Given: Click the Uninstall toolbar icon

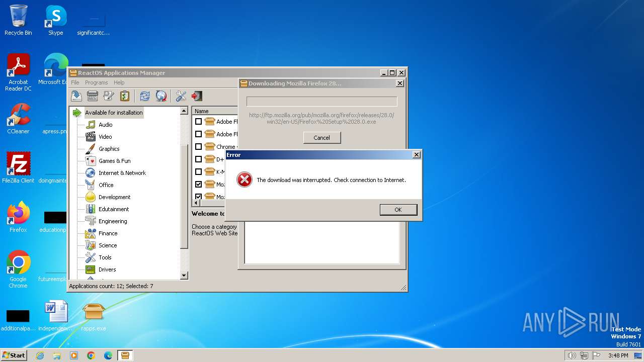Looking at the screenshot, I should point(93,96).
